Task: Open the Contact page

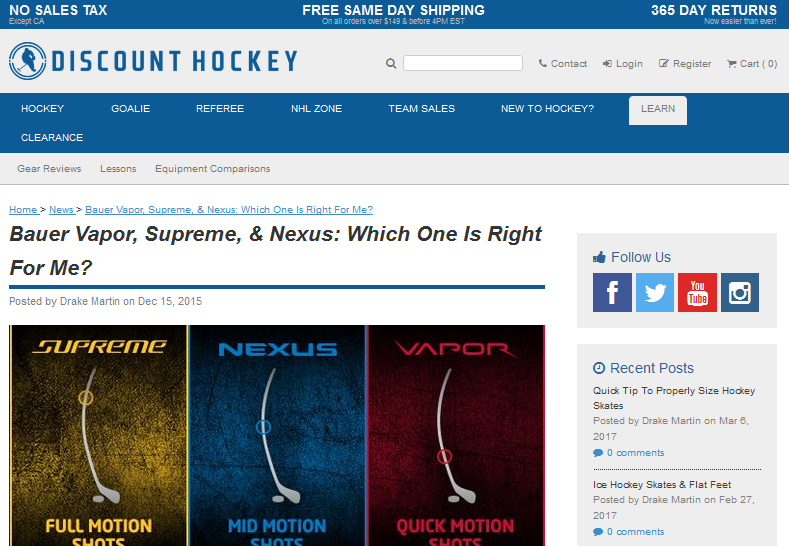Action: pos(563,63)
